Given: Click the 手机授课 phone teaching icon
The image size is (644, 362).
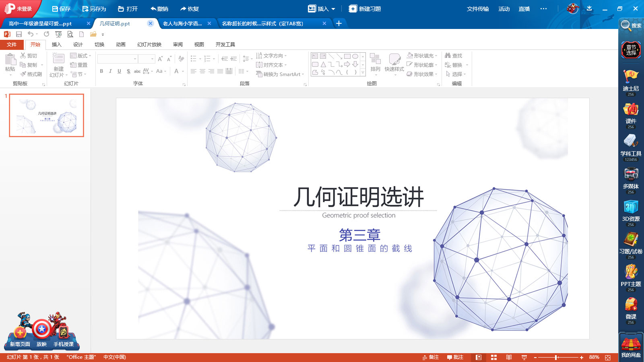Looking at the screenshot, I should 64,333.
